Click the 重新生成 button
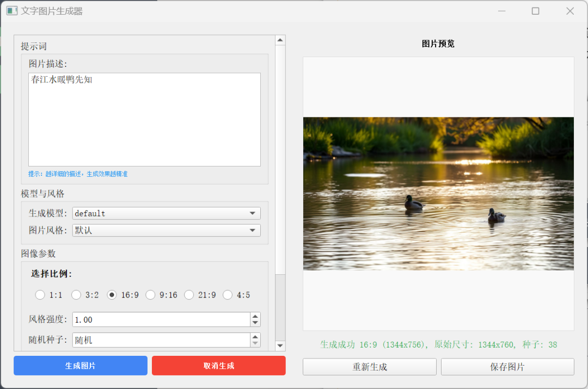The width and height of the screenshot is (588, 389). click(370, 367)
